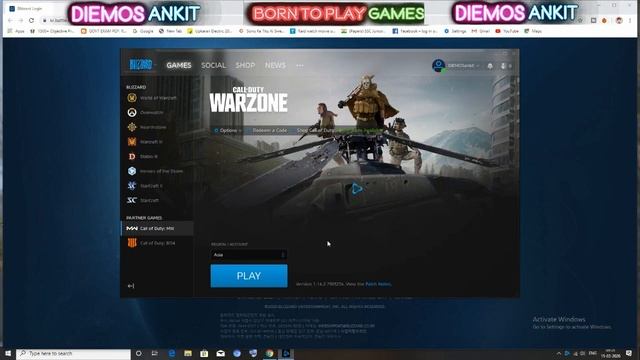Show hidden system tray icons

coord(558,353)
